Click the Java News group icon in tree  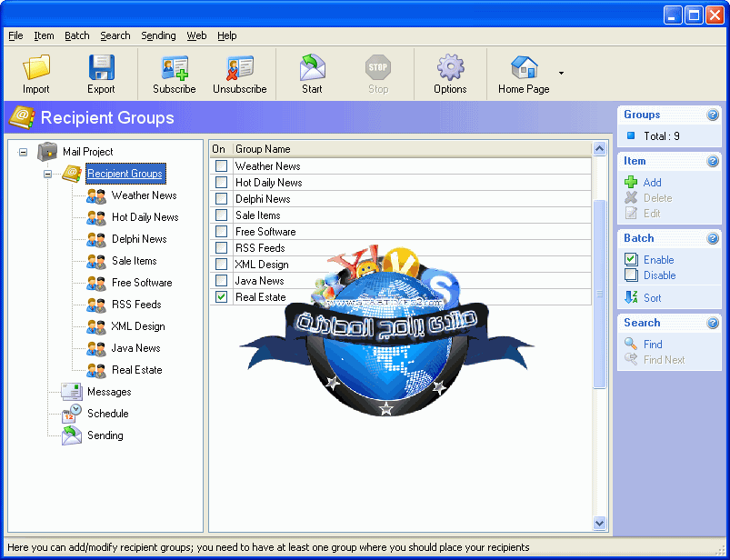click(96, 349)
